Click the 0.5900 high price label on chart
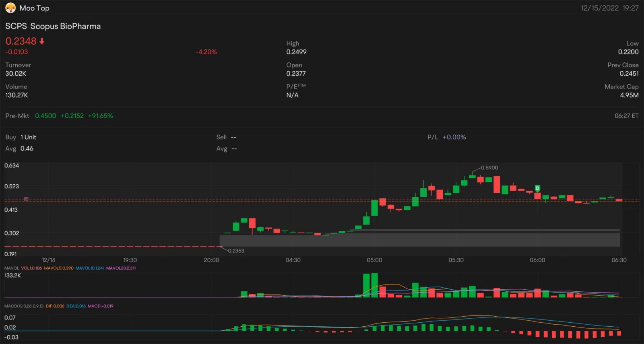Screen dimensions: 644x344 (489, 168)
